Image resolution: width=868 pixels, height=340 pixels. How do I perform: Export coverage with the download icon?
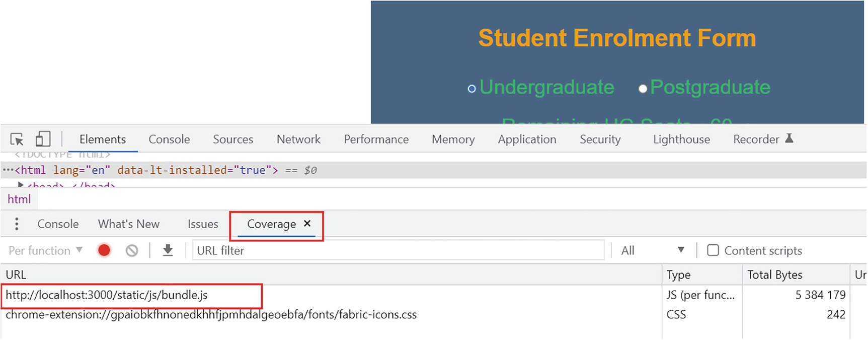pos(168,250)
